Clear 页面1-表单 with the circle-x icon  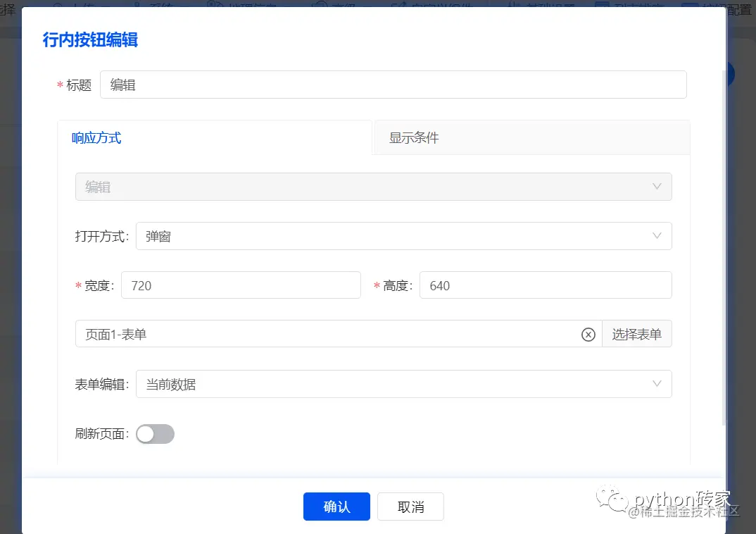coord(588,334)
